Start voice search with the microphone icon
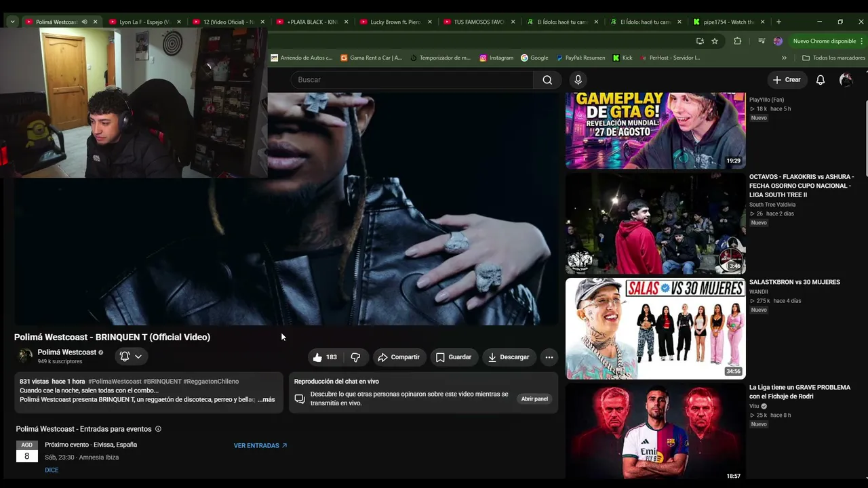 point(578,80)
